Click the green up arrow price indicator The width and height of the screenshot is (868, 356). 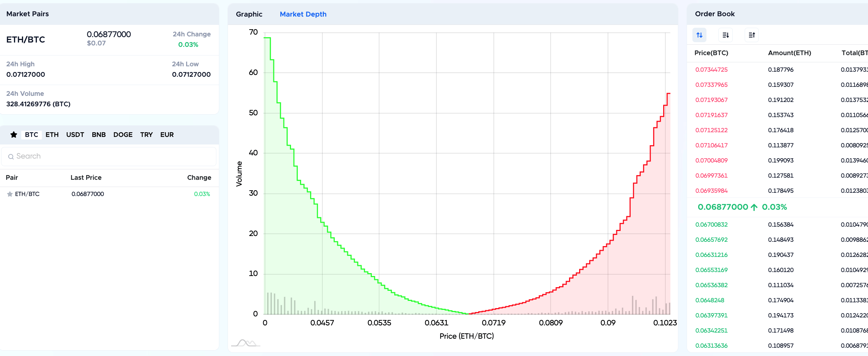point(754,207)
